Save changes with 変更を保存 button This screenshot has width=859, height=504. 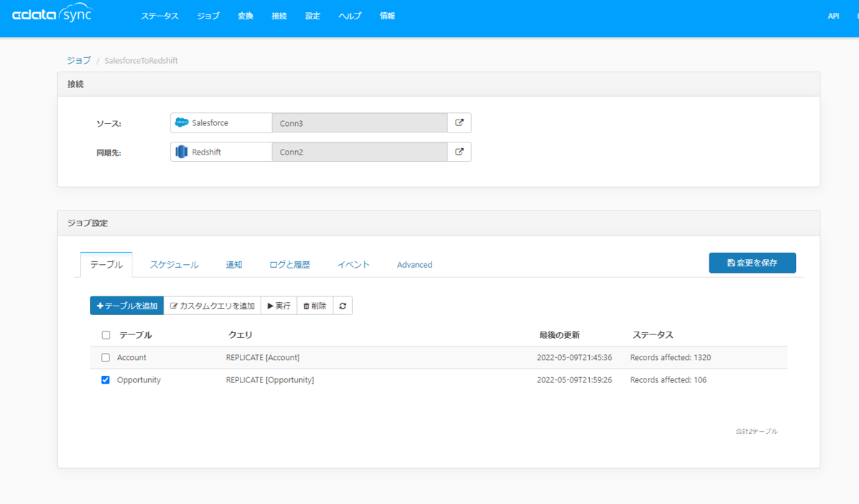pos(752,263)
